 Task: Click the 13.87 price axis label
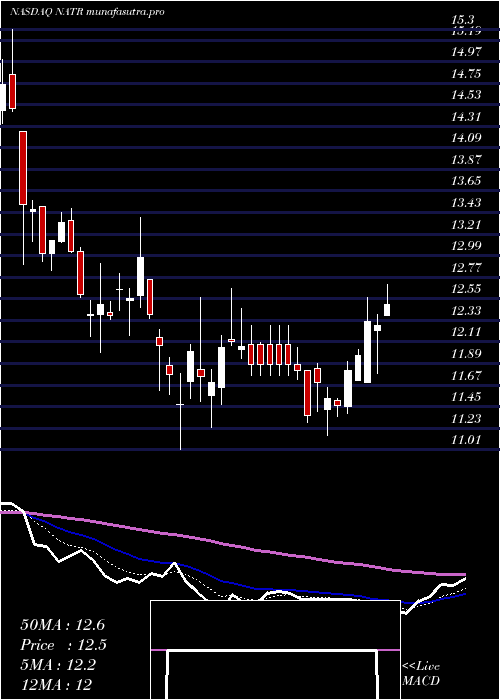(x=466, y=159)
